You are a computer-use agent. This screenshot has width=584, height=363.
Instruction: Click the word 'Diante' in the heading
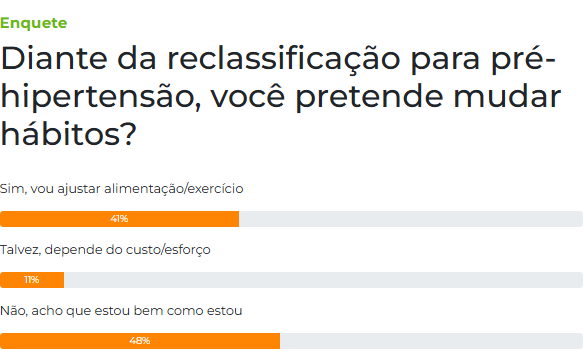(54, 58)
